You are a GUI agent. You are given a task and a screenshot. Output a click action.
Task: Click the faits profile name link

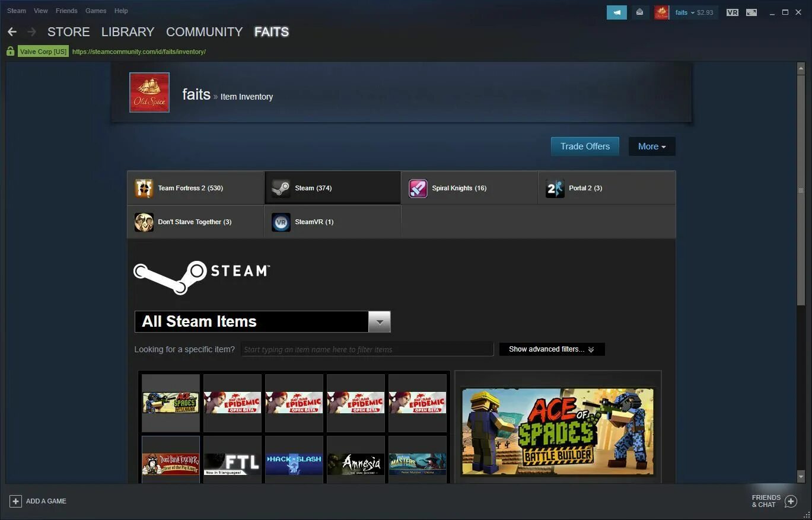click(196, 94)
